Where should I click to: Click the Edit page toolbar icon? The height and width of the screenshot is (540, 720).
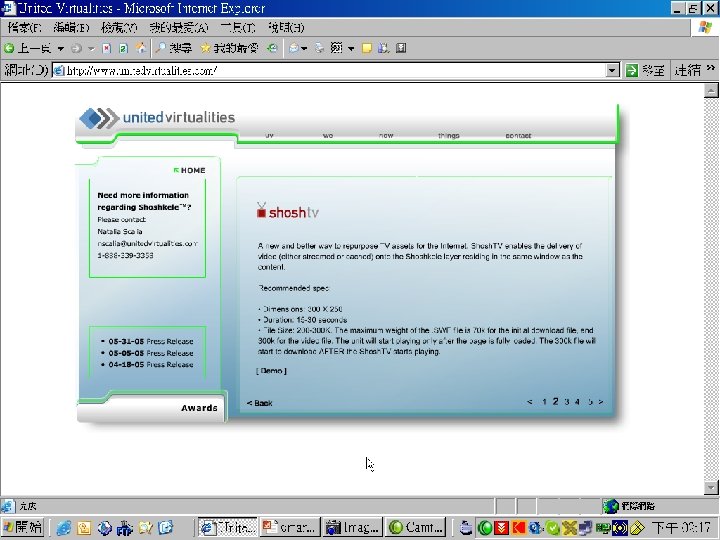pyautogui.click(x=337, y=48)
